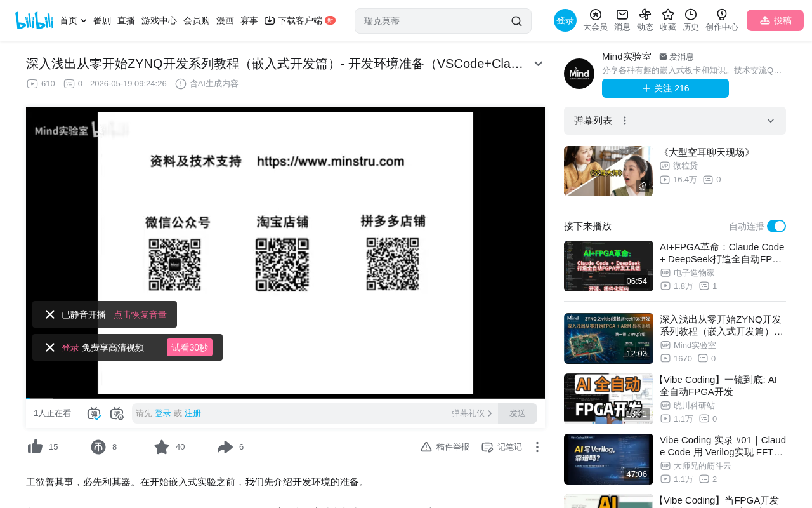Open more actions vertical dots below video
Image resolution: width=812 pixels, height=508 pixels.
point(537,447)
